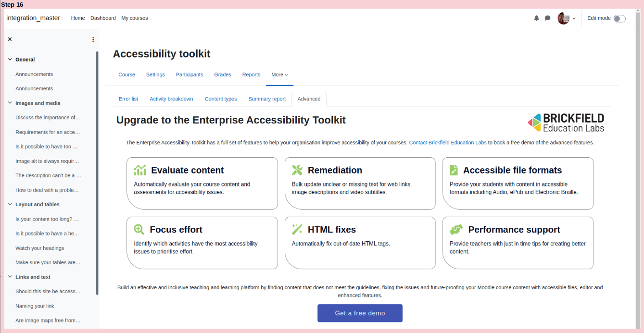Open 'The description can't be a …' item
Image resolution: width=644 pixels, height=333 pixels.
[x=49, y=175]
